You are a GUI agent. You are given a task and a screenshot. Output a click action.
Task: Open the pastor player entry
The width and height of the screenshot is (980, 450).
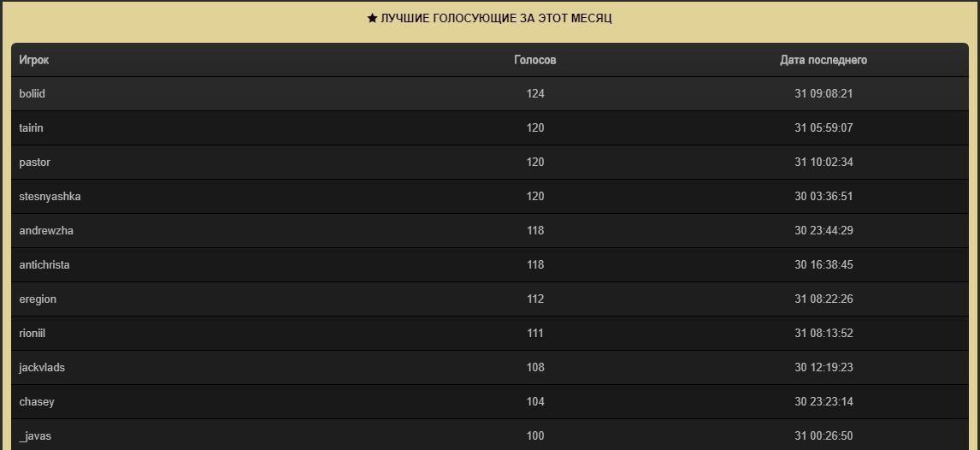(35, 163)
